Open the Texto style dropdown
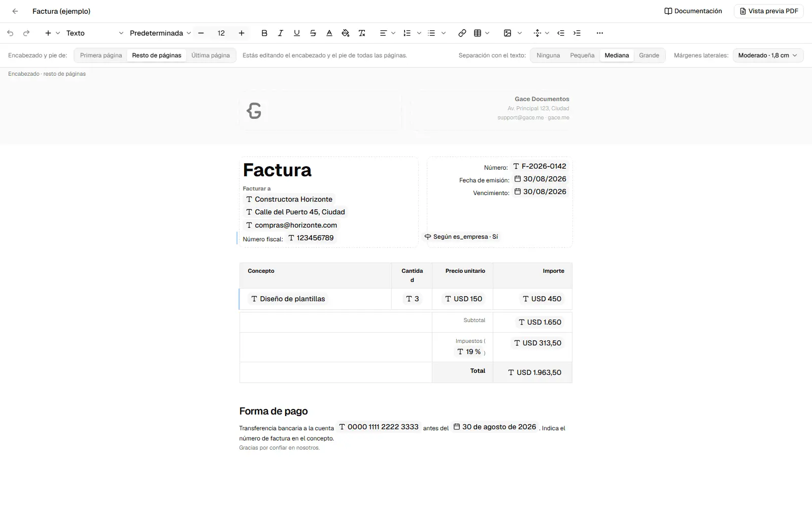Screen dimensions: 812x508 pos(95,33)
